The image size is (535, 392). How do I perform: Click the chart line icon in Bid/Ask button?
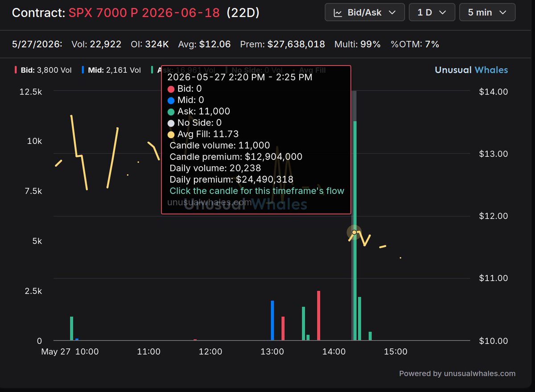click(x=337, y=12)
